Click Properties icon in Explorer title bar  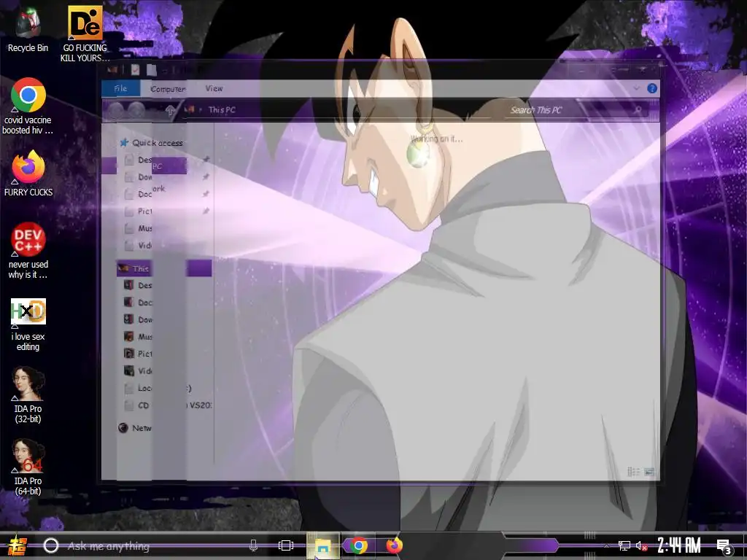[x=135, y=70]
